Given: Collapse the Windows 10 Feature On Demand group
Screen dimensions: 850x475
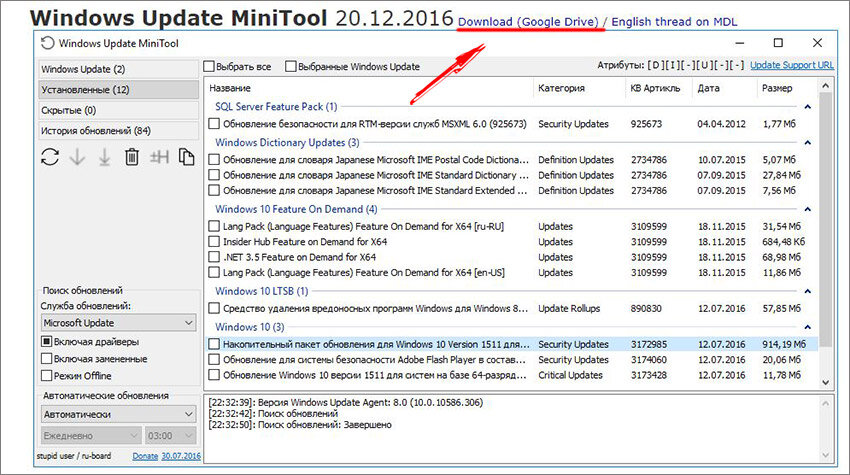Looking at the screenshot, I should [x=807, y=209].
